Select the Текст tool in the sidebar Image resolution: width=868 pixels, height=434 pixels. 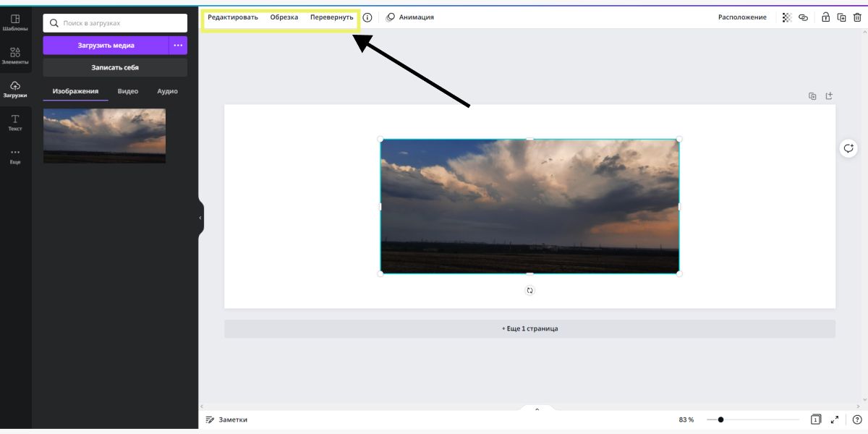pyautogui.click(x=15, y=122)
